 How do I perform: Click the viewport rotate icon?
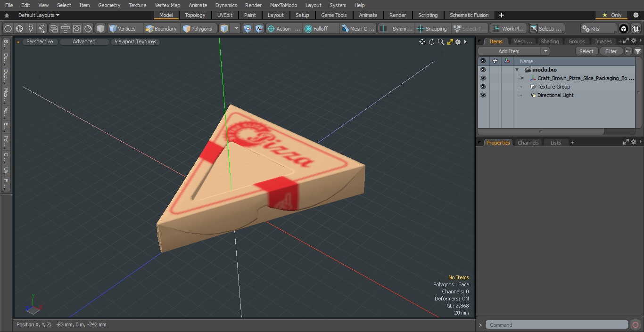coord(431,42)
